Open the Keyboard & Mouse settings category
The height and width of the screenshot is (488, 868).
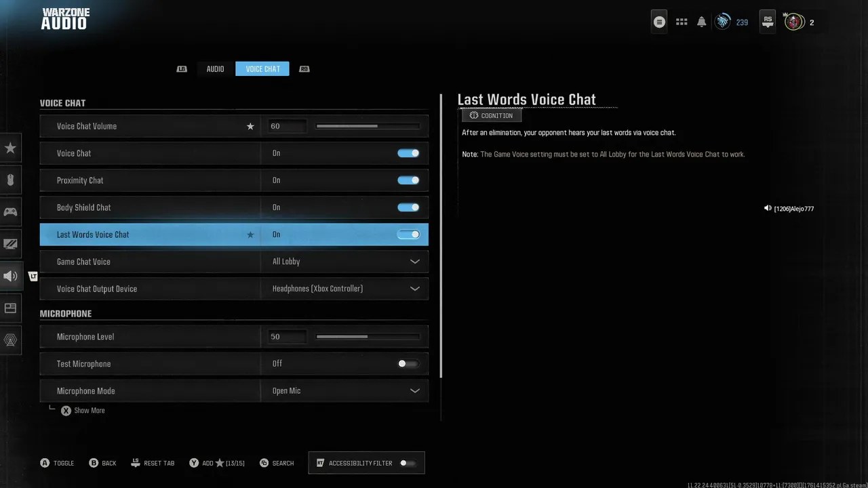11,180
